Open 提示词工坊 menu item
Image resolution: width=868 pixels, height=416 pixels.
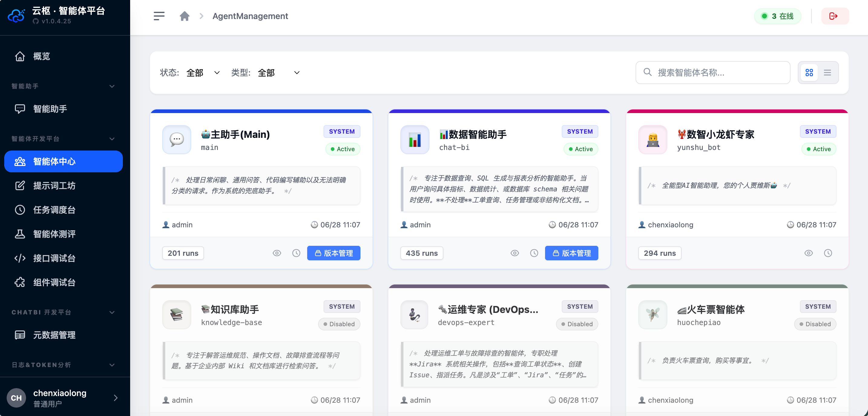pos(63,185)
